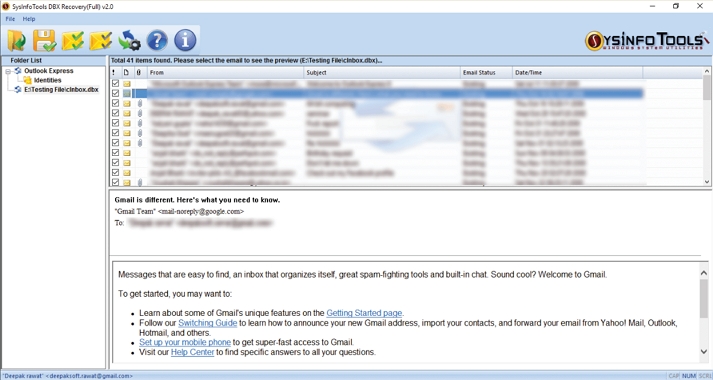Viewport: 713px width, 380px height.
Task: Click the first envelope with checkmarks icon
Action: (73, 40)
